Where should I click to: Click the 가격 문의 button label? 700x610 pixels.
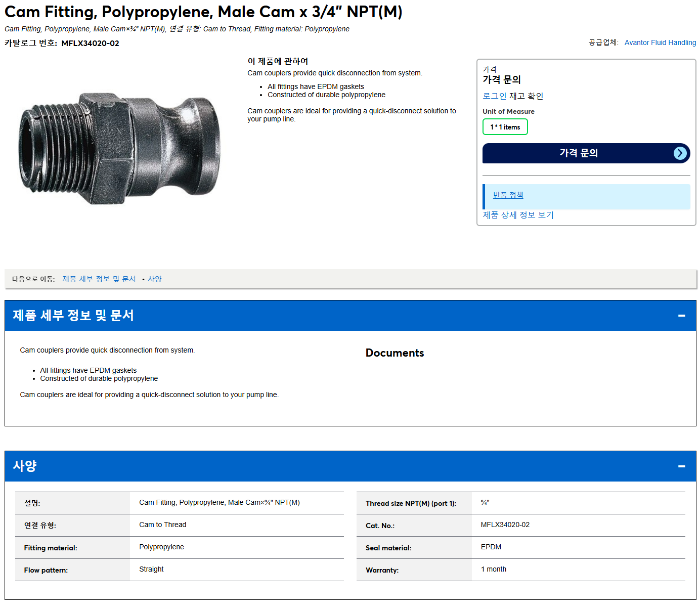pos(579,153)
